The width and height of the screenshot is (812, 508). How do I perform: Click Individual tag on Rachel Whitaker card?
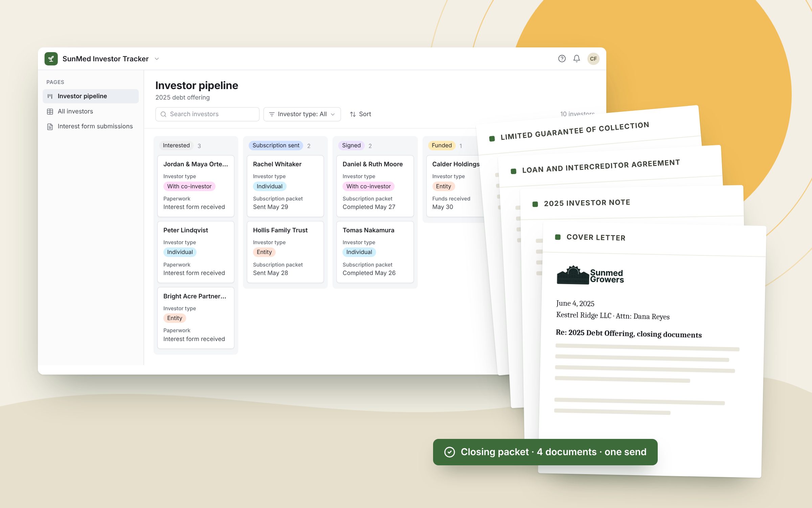pos(270,186)
